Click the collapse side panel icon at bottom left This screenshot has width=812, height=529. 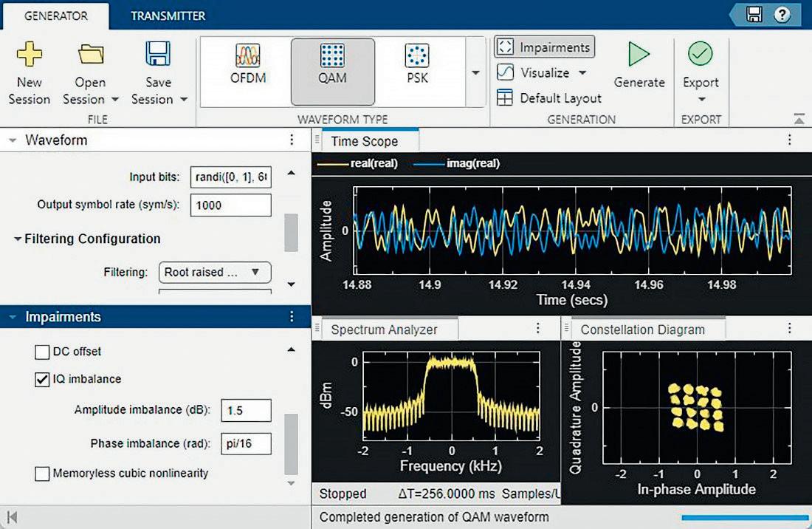coord(12,517)
